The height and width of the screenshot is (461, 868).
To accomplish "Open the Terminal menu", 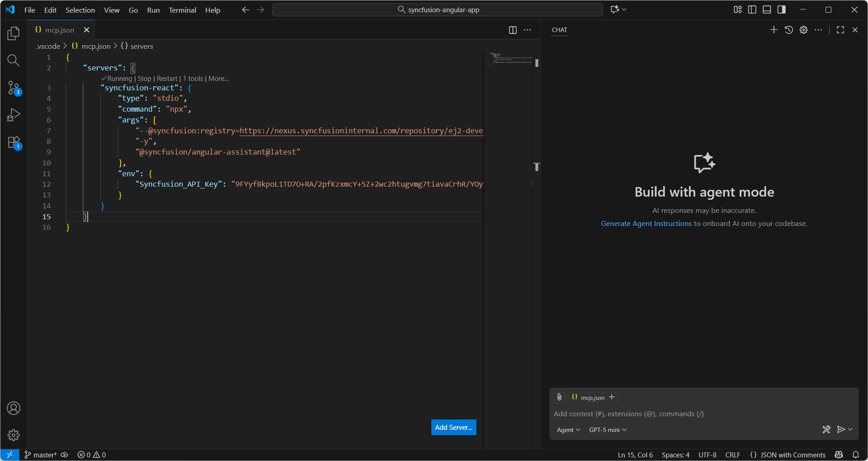I will coord(182,10).
